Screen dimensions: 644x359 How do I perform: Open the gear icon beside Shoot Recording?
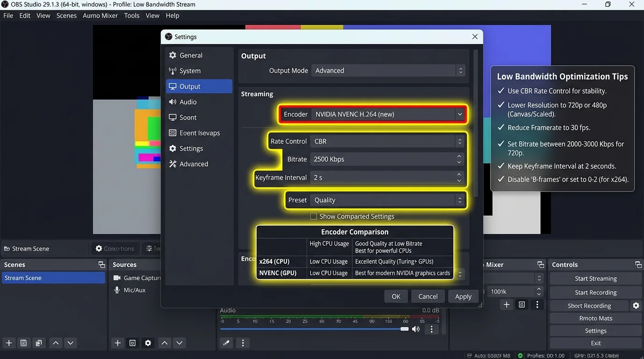coord(636,306)
